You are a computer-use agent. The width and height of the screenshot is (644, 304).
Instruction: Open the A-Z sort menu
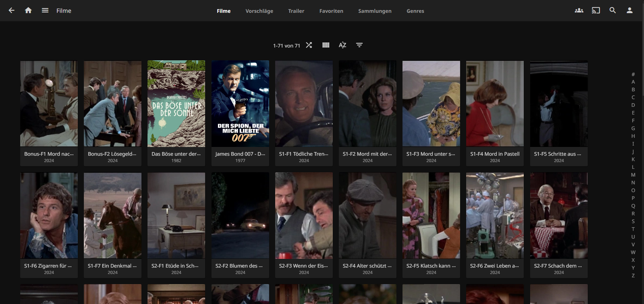pos(342,45)
